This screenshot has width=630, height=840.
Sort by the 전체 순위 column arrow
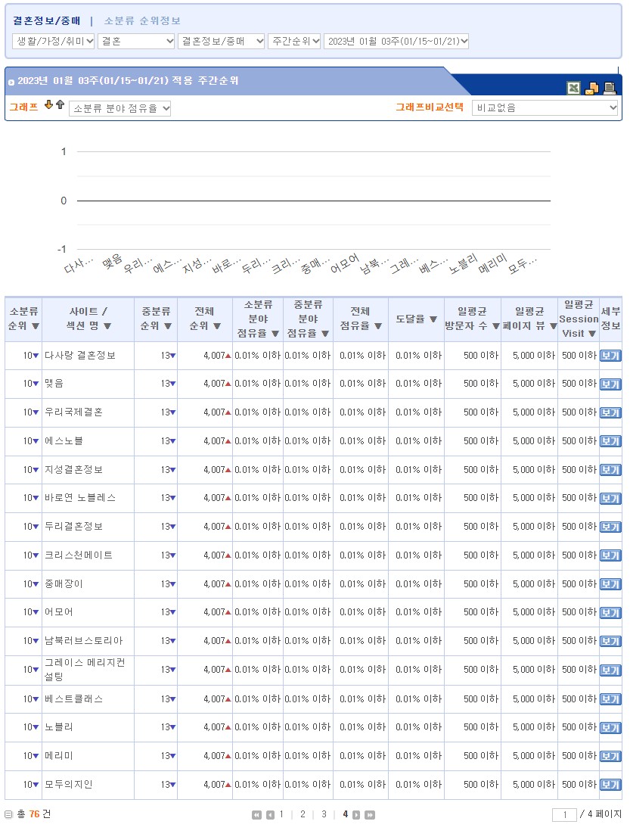pos(216,326)
